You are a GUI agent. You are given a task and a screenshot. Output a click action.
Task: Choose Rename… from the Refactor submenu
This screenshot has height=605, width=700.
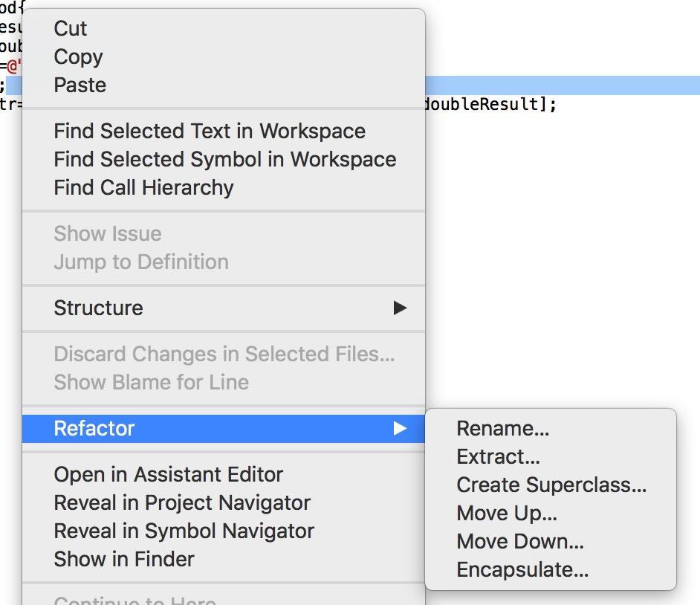click(502, 429)
